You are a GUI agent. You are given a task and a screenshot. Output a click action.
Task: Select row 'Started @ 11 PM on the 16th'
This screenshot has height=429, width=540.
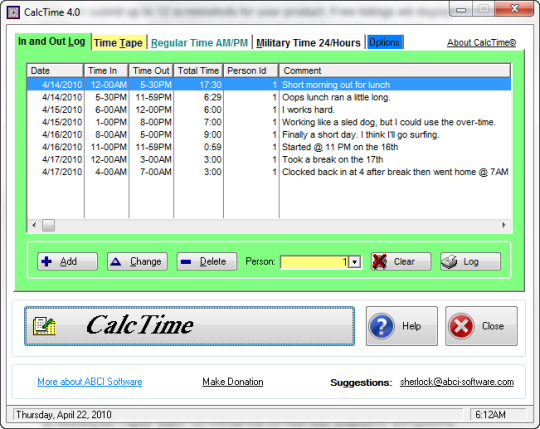(x=269, y=147)
